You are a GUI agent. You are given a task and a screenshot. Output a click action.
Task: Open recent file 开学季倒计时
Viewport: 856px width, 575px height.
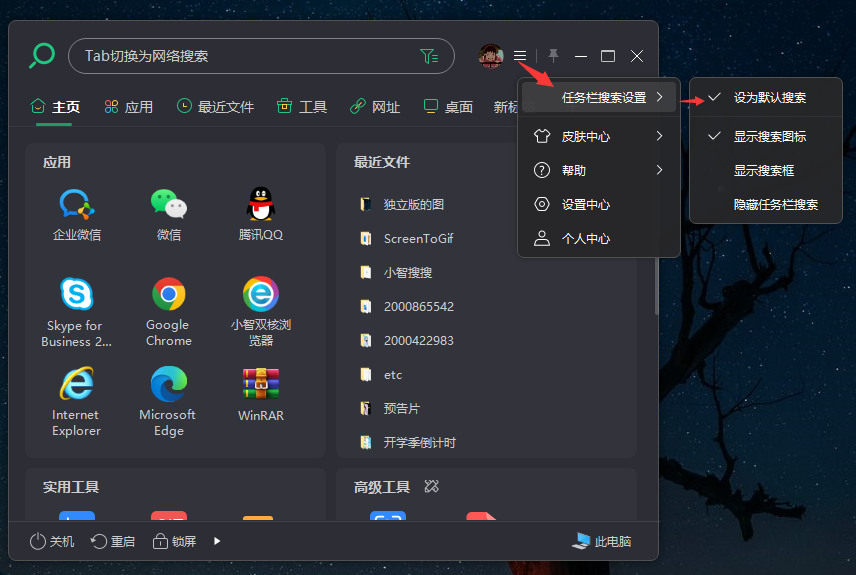pos(408,442)
